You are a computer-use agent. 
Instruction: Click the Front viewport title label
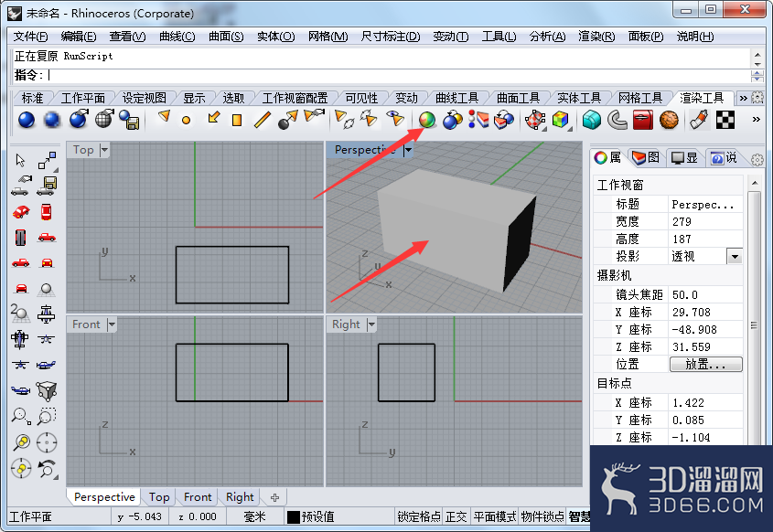[x=86, y=325]
